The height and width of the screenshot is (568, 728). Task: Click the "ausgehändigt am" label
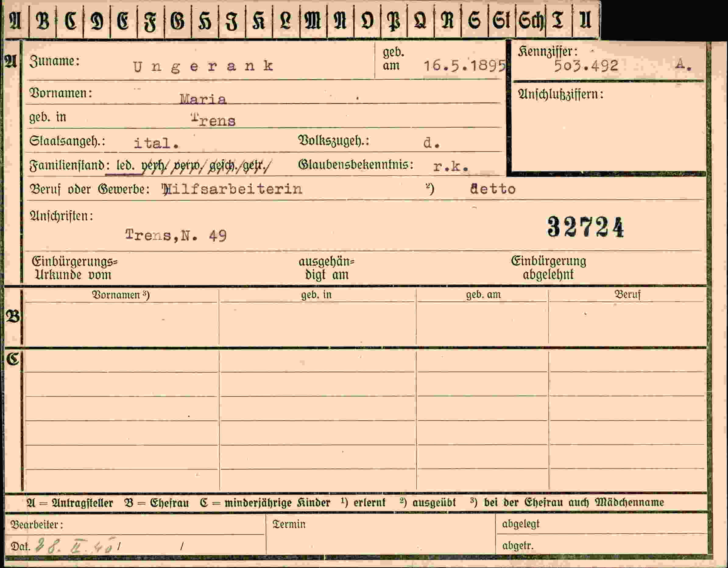(327, 268)
